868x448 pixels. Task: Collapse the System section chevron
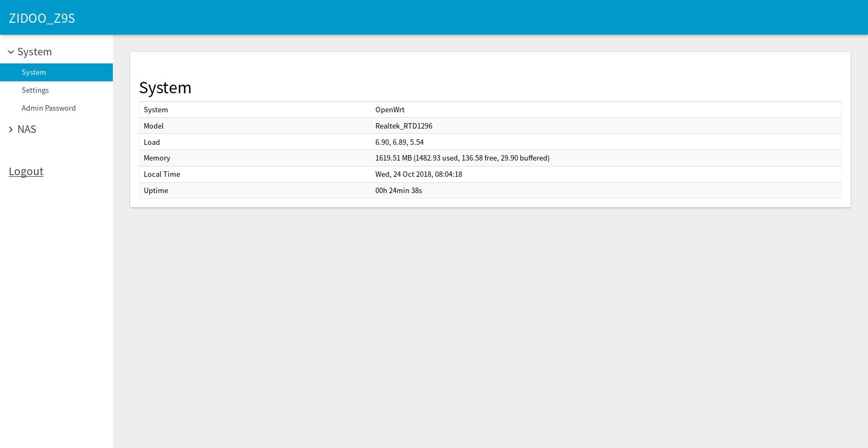11,52
